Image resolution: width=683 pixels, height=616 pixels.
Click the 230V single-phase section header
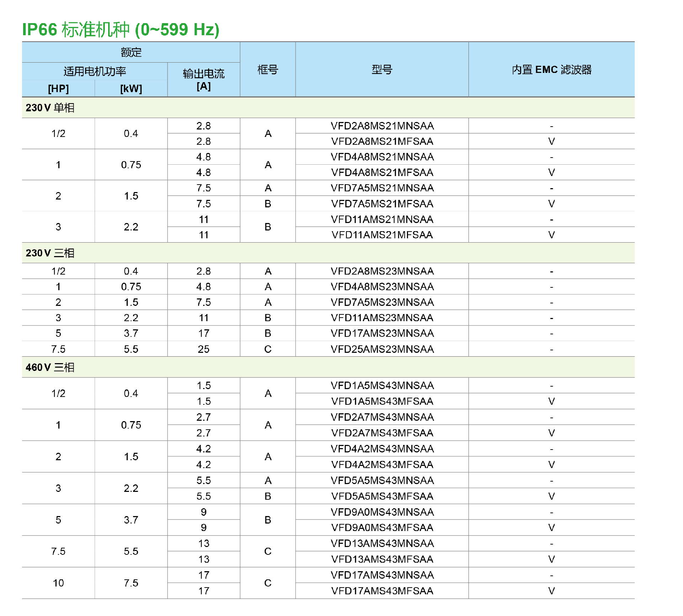pos(50,108)
